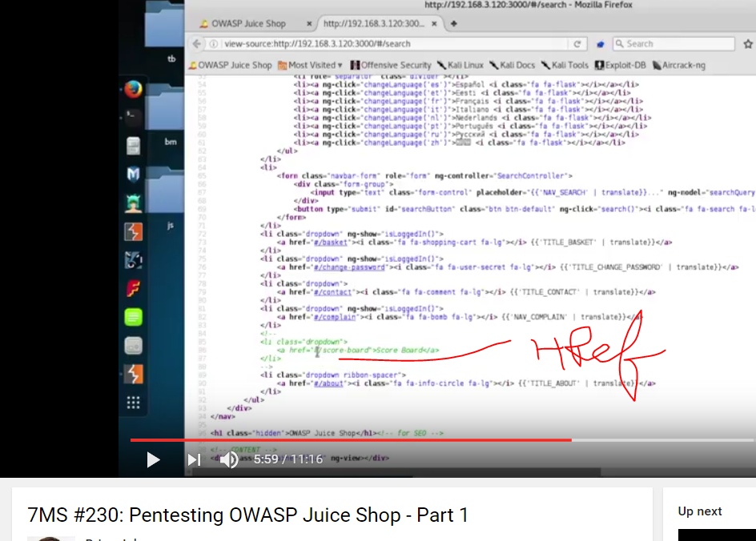Follow the #/basket link in source
This screenshot has height=541, width=756.
click(x=330, y=242)
